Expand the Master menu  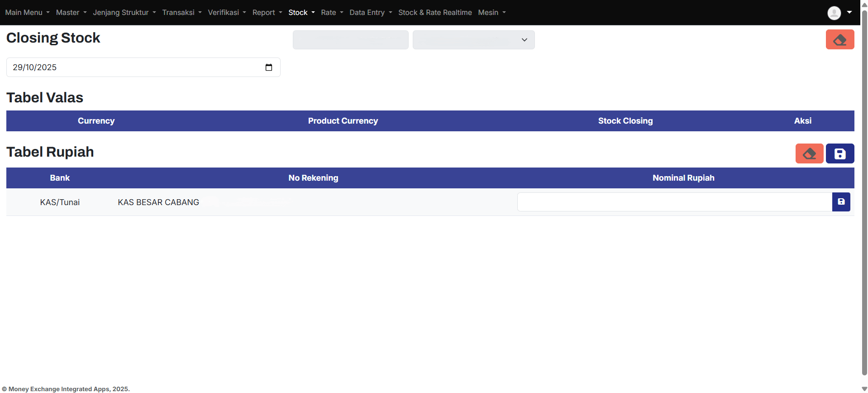[71, 13]
